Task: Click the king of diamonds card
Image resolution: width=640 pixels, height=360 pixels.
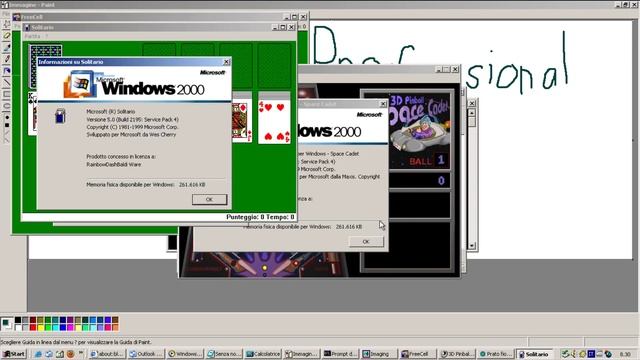Action: point(242,121)
